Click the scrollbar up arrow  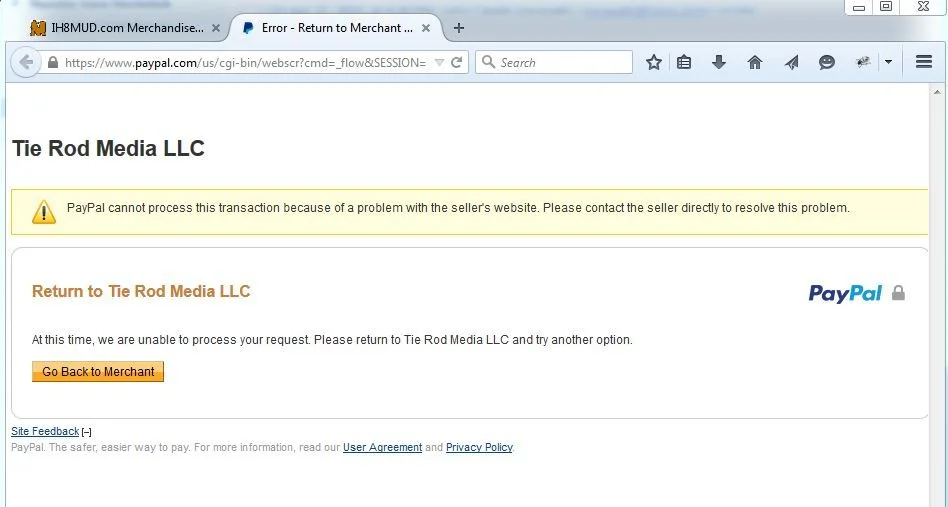[938, 92]
